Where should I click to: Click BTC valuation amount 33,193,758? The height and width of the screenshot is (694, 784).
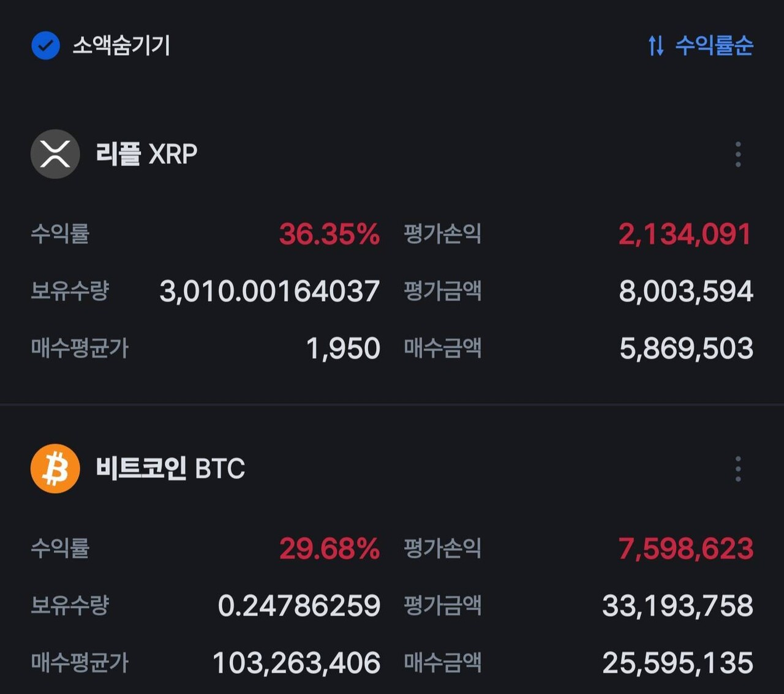tap(677, 606)
